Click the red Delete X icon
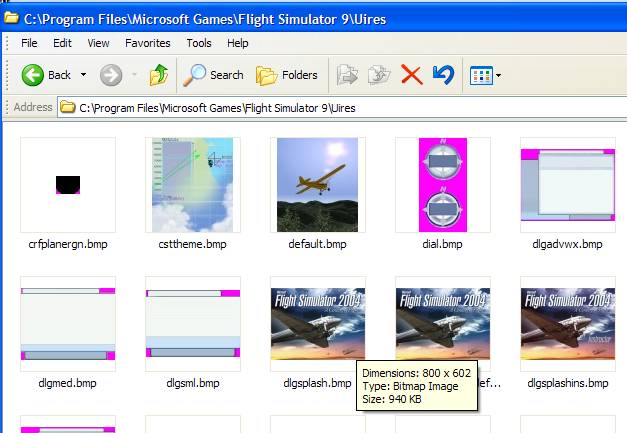The height and width of the screenshot is (433, 627). pos(411,75)
